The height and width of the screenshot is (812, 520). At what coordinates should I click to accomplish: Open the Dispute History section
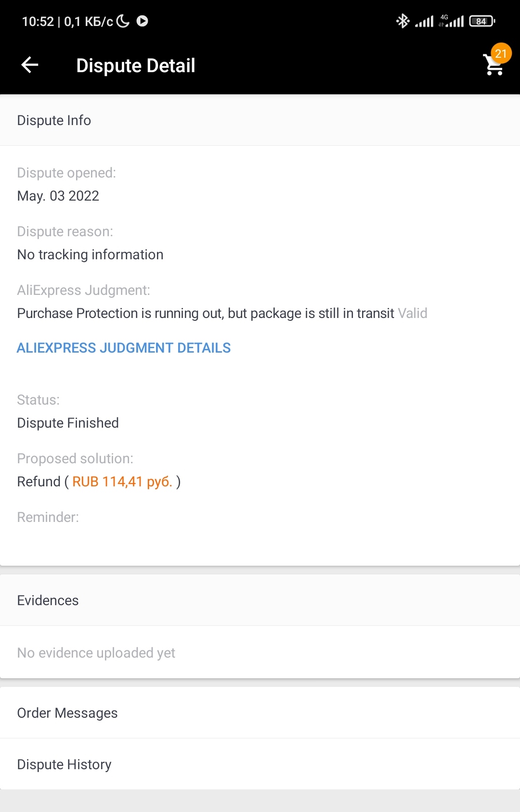pyautogui.click(x=65, y=764)
